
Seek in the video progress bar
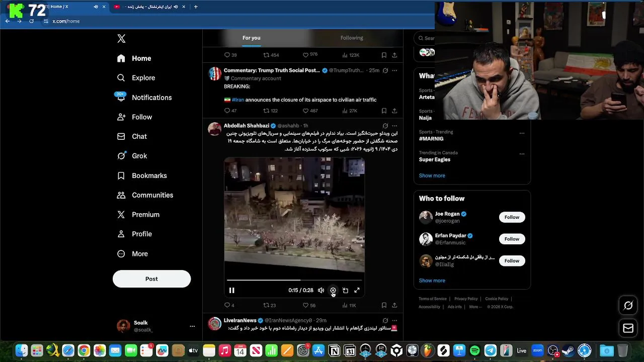point(294,280)
